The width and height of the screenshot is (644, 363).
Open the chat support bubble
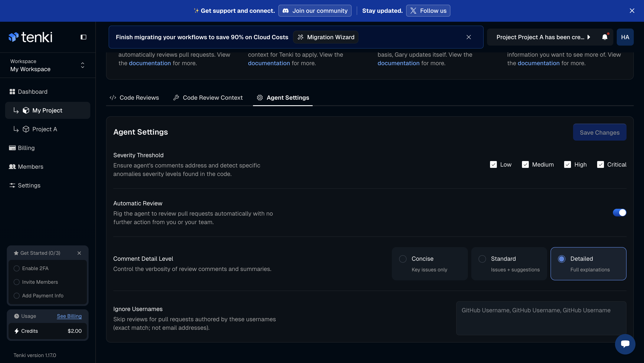click(x=625, y=344)
